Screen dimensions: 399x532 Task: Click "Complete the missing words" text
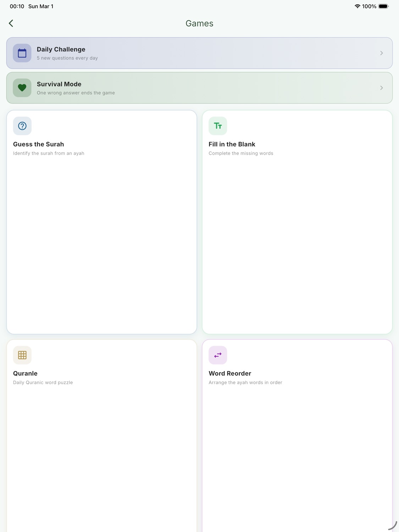point(241,154)
